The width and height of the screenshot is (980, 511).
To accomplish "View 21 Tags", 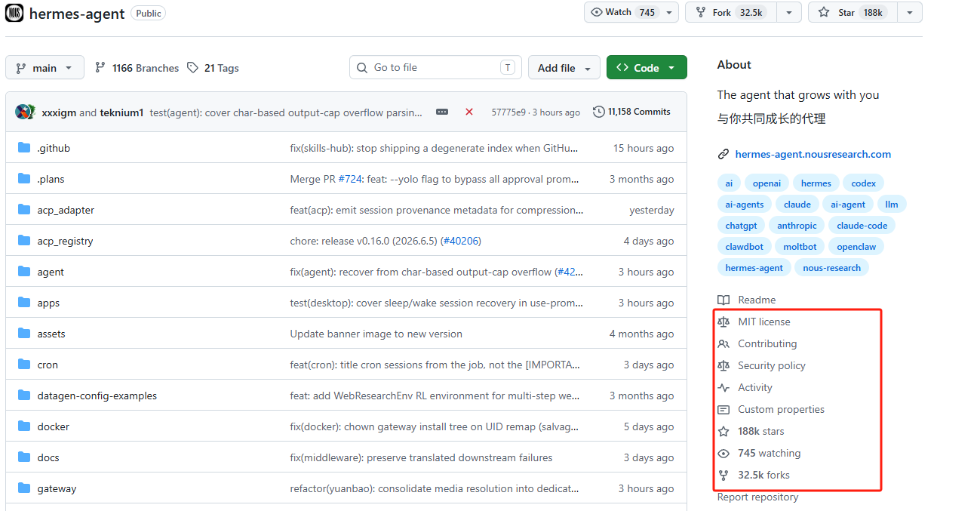I will (213, 68).
